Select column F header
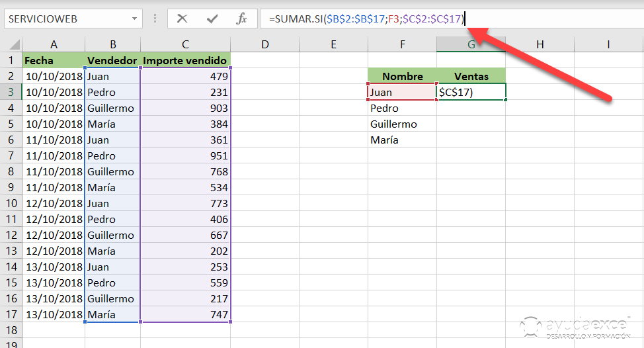 403,44
